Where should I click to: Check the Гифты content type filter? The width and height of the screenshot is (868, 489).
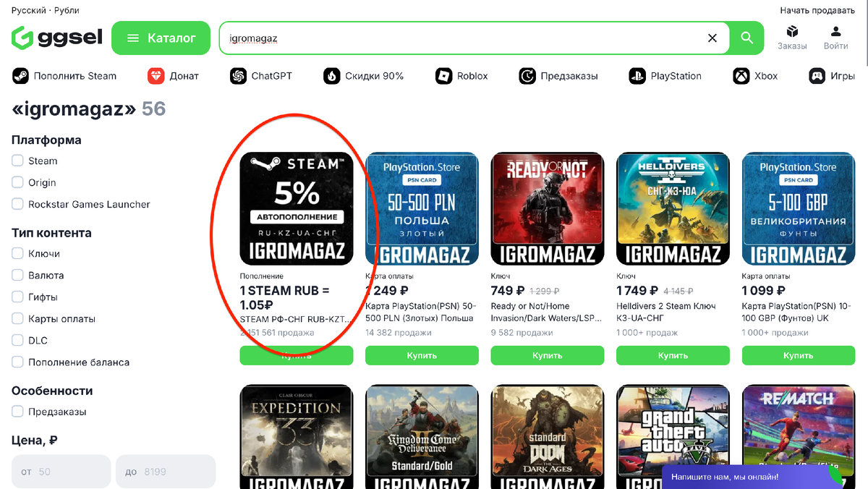click(x=17, y=297)
